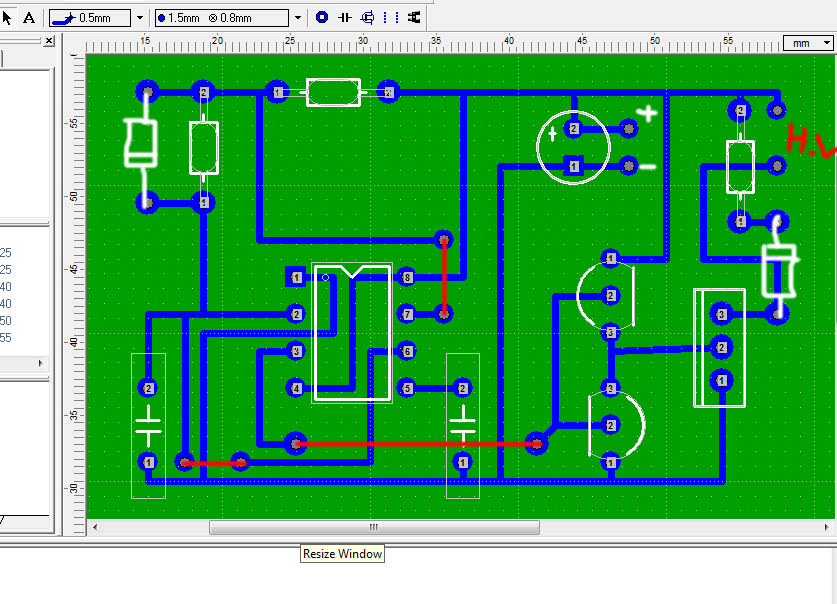
Task: Select pad 1 of the three-pin connector
Action: point(721,380)
